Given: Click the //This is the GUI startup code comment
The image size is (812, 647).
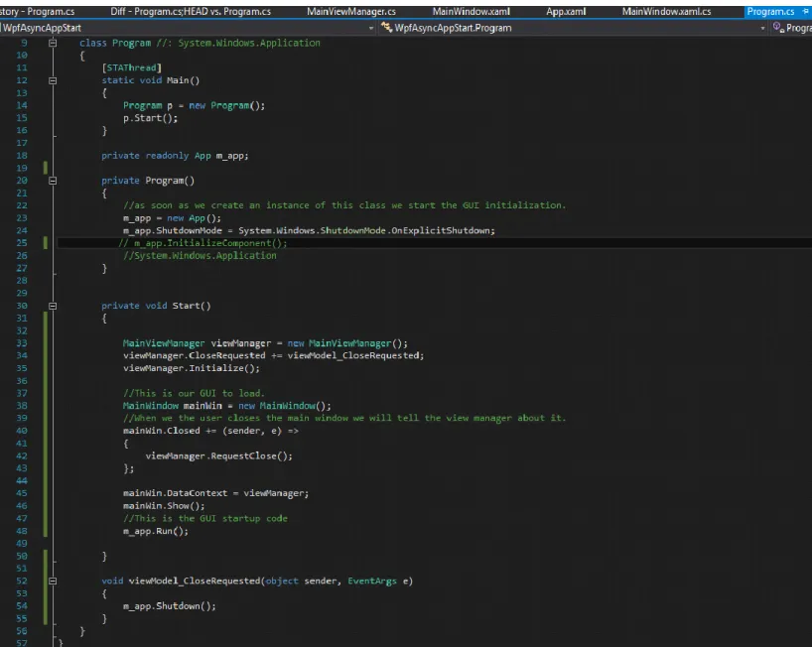Looking at the screenshot, I should tap(205, 519).
